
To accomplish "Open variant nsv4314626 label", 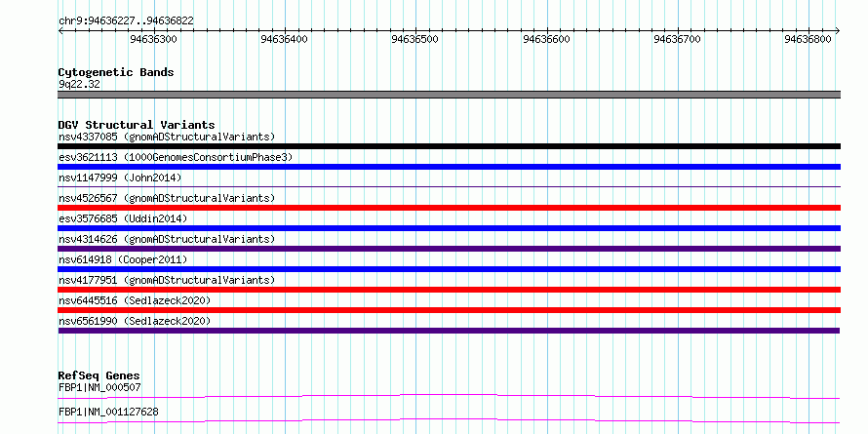I will (167, 239).
